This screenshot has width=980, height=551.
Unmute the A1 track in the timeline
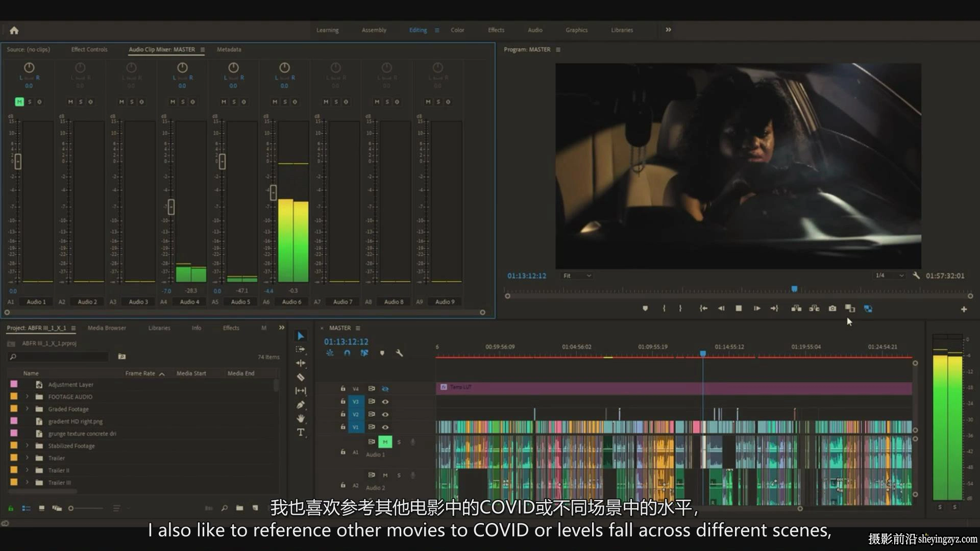(385, 442)
